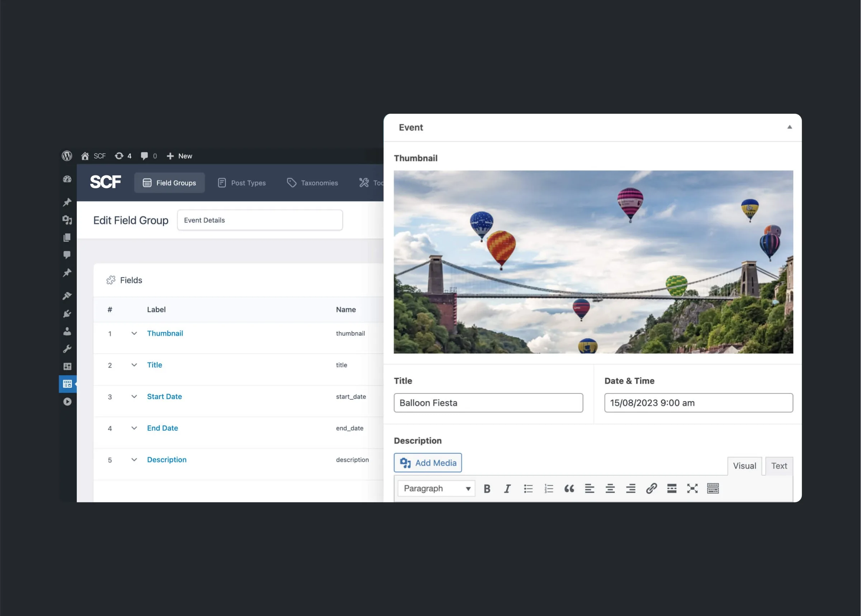This screenshot has width=861, height=616.
Task: Click the Italic formatting icon
Action: pyautogui.click(x=507, y=489)
